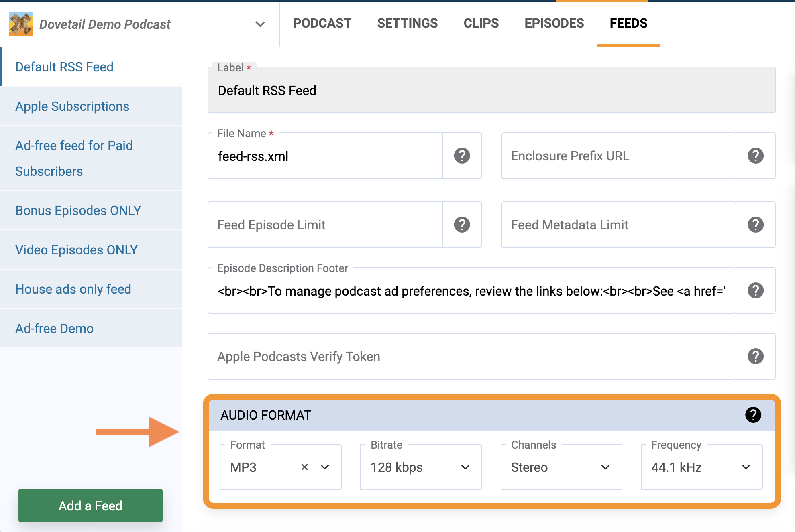
Task: Click the Audio Format help icon
Action: click(x=753, y=415)
